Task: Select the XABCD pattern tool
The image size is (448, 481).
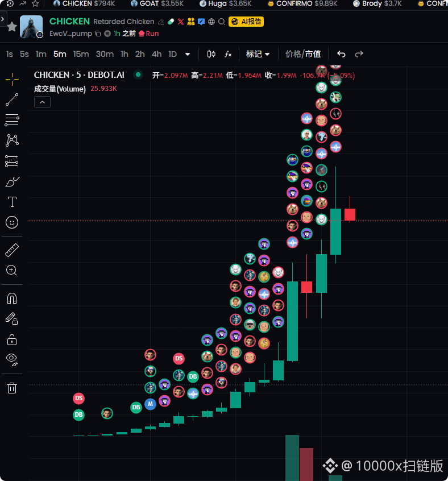Action: coord(12,140)
